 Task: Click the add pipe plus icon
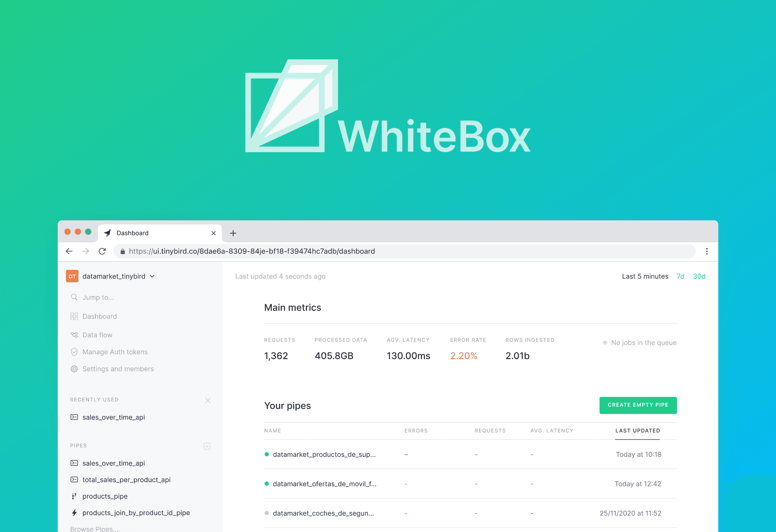207,446
